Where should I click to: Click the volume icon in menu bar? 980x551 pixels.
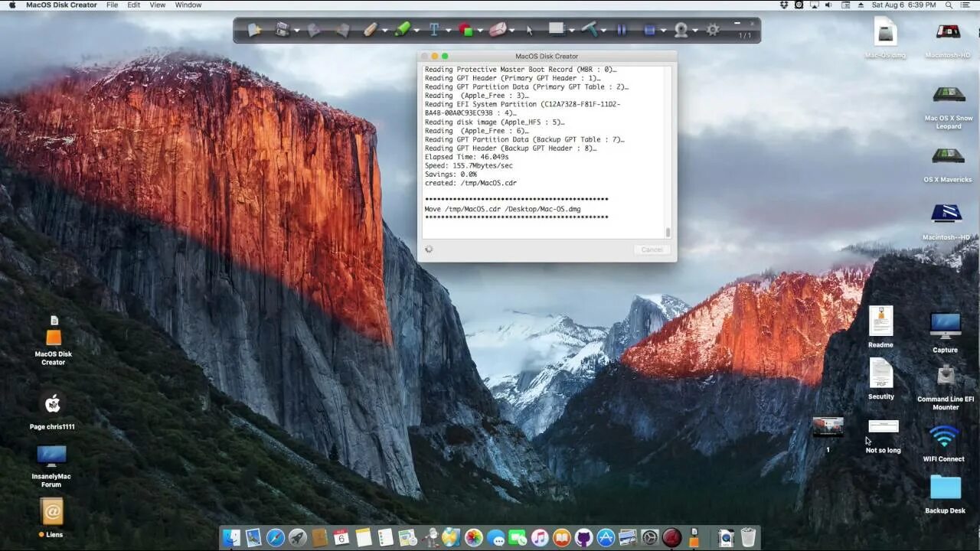pyautogui.click(x=829, y=5)
